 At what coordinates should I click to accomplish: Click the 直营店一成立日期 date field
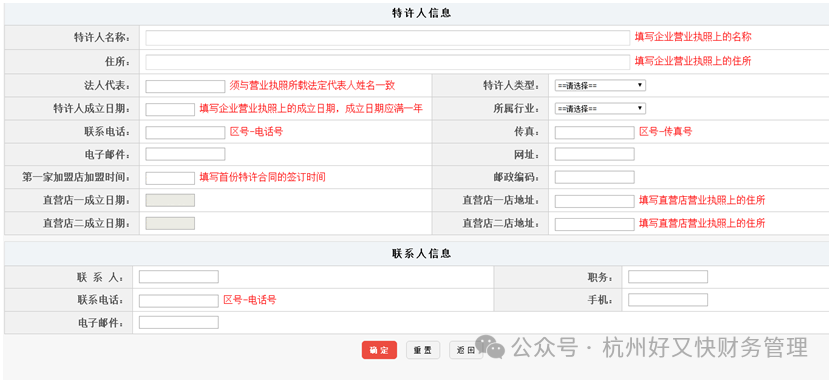click(x=170, y=200)
